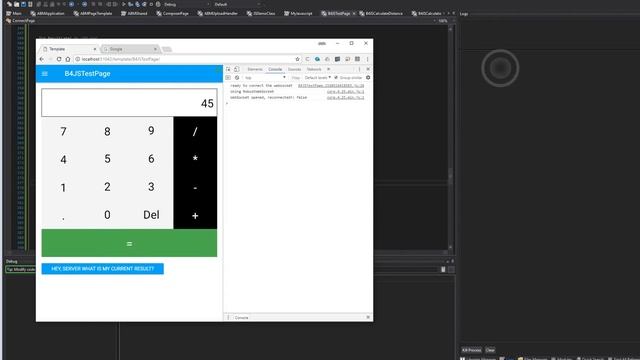This screenshot has width=640, height=360.
Task: Click the Clear button in Logs panel
Action: 490,350
